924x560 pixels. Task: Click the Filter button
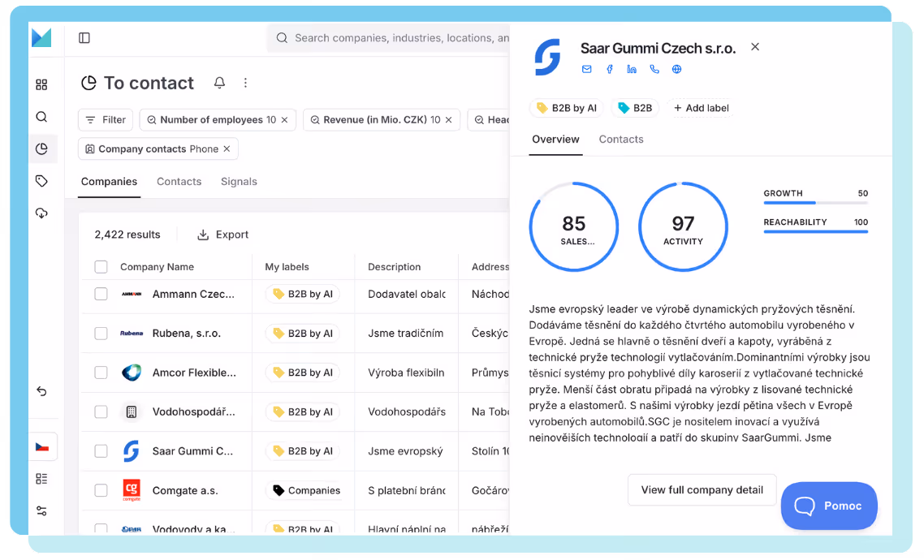[106, 119]
